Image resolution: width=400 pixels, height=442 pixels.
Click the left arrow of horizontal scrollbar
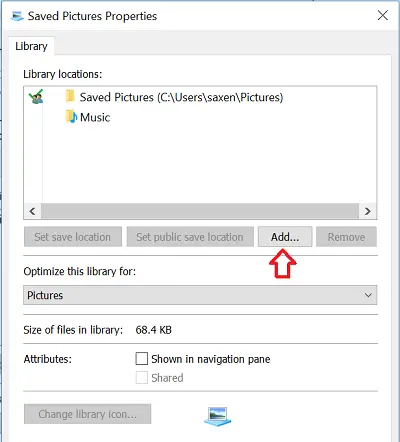(32, 211)
